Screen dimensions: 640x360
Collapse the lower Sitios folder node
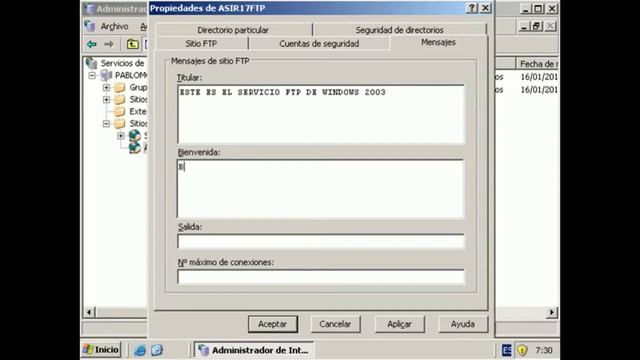(x=106, y=123)
